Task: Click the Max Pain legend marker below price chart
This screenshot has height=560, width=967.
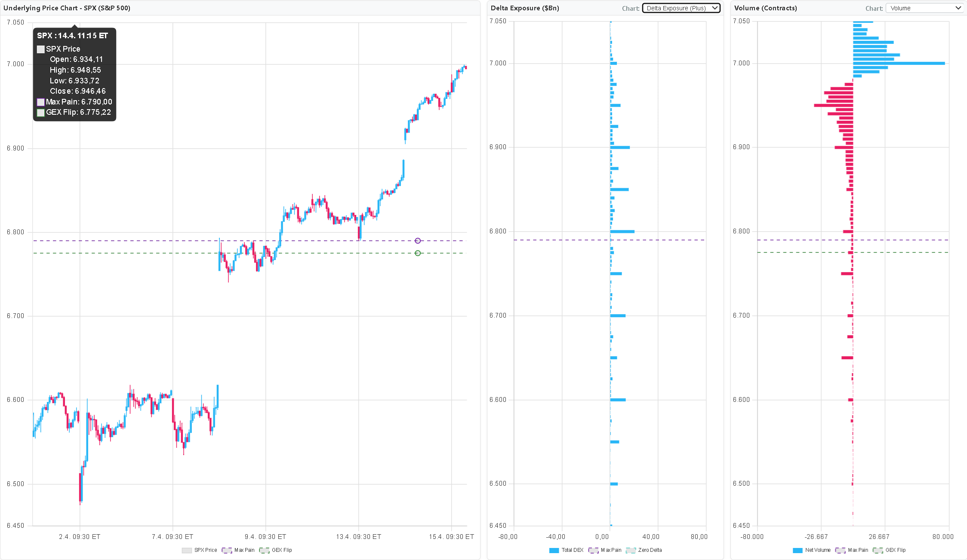Action: (227, 551)
